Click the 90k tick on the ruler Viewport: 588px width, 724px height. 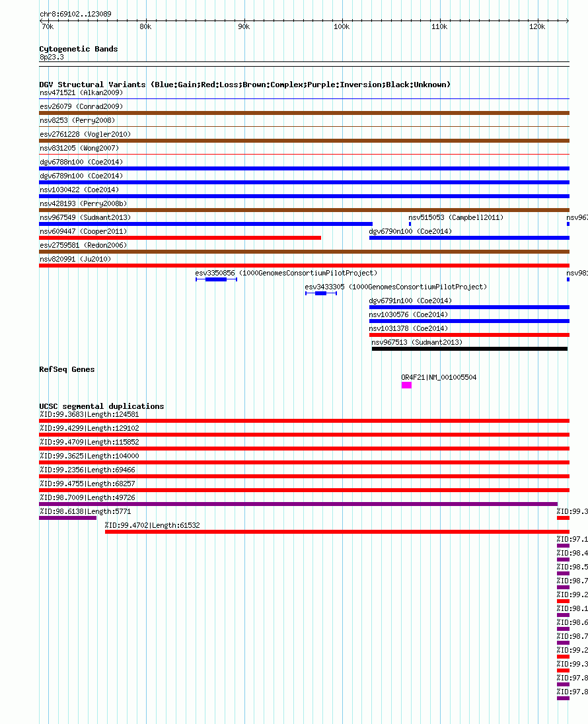coord(244,27)
